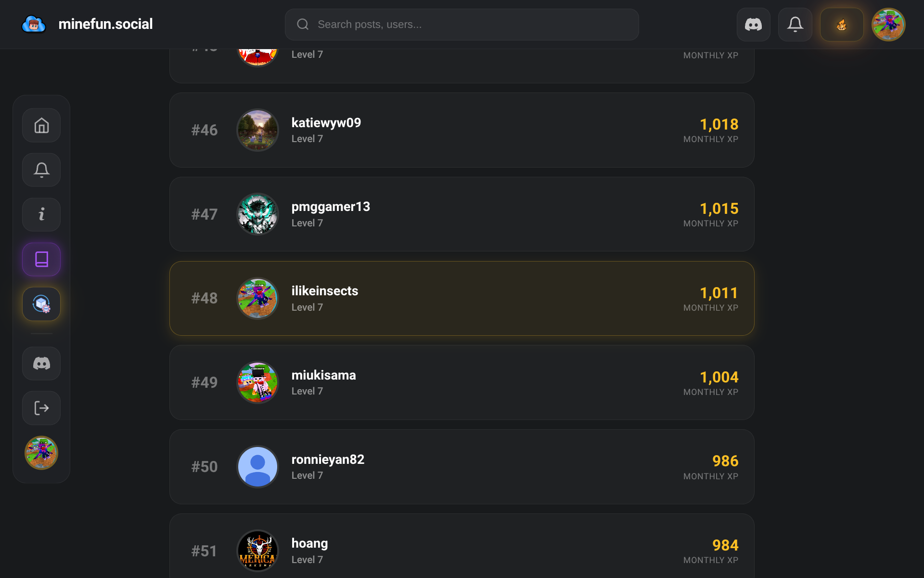Click the sidebar profile avatar
924x578 pixels.
coord(41,453)
